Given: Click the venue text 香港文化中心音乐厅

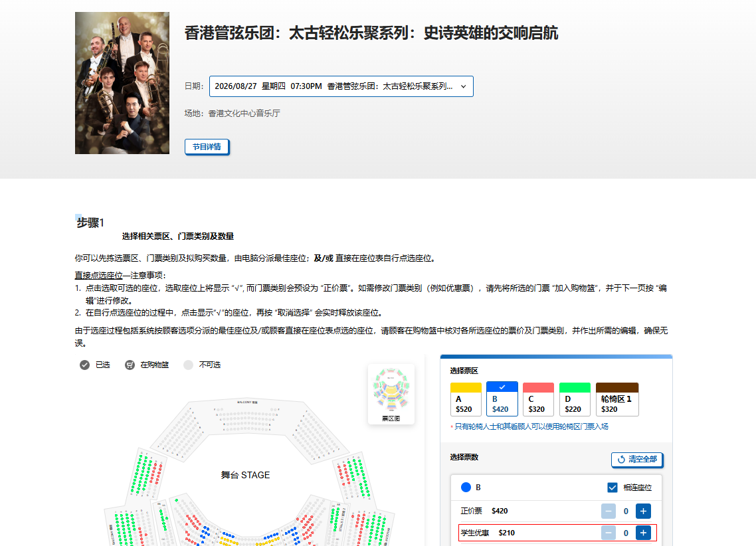Looking at the screenshot, I should point(244,113).
